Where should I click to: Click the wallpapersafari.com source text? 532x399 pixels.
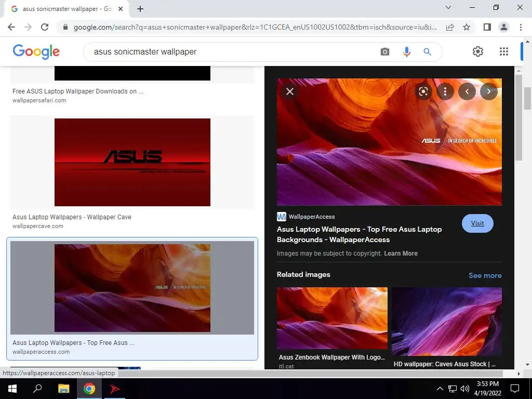(39, 100)
